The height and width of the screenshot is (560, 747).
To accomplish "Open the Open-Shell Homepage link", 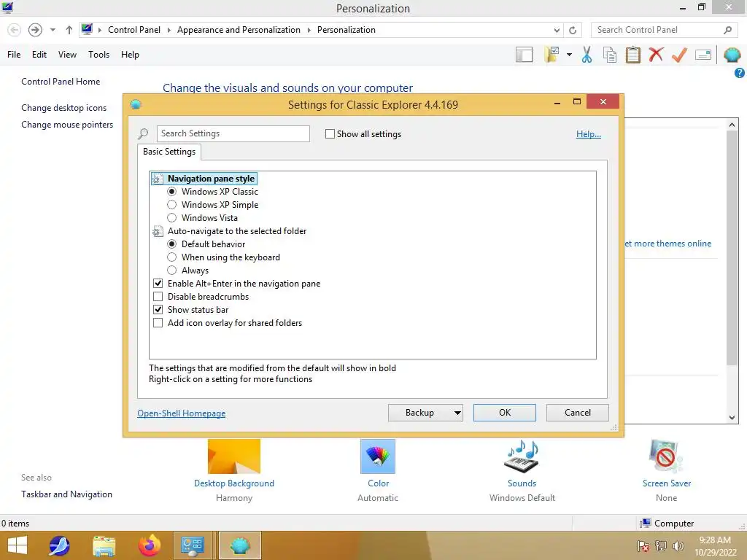I will tap(182, 413).
